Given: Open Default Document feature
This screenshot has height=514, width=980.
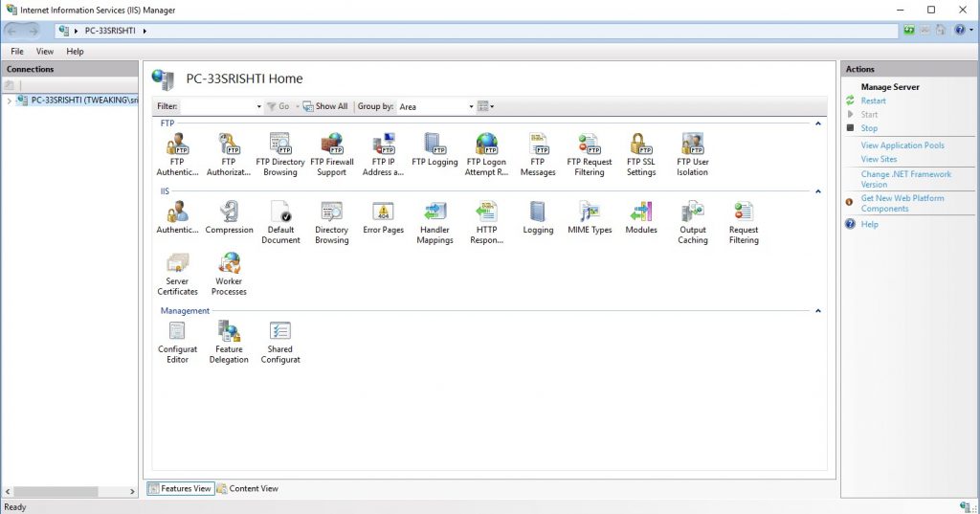Looking at the screenshot, I should 280,223.
